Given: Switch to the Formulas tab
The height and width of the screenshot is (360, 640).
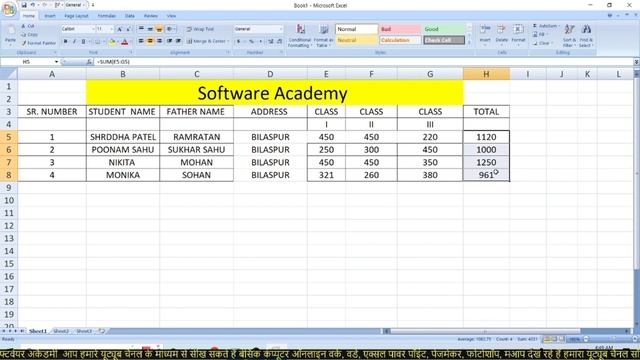Looking at the screenshot, I should tap(107, 16).
